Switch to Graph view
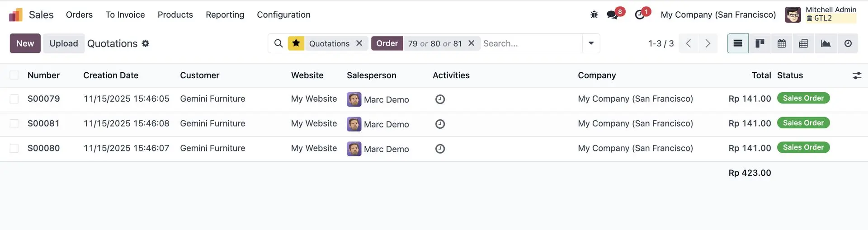The image size is (868, 230). (x=826, y=43)
